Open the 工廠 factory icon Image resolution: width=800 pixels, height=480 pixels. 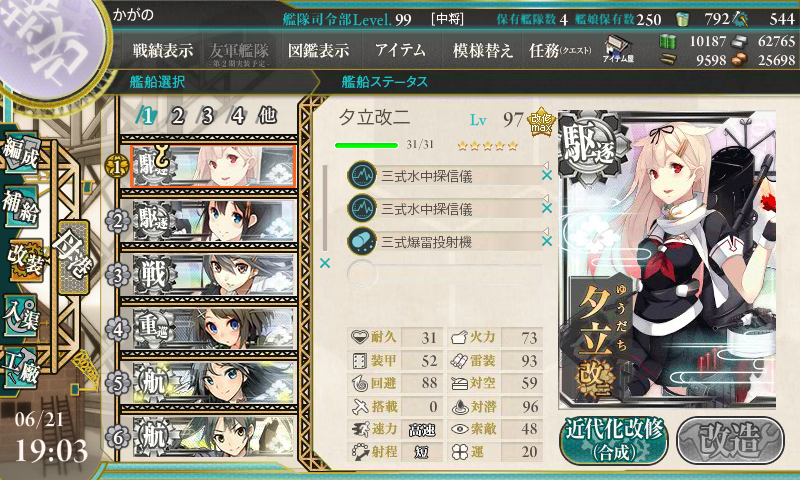[20, 367]
